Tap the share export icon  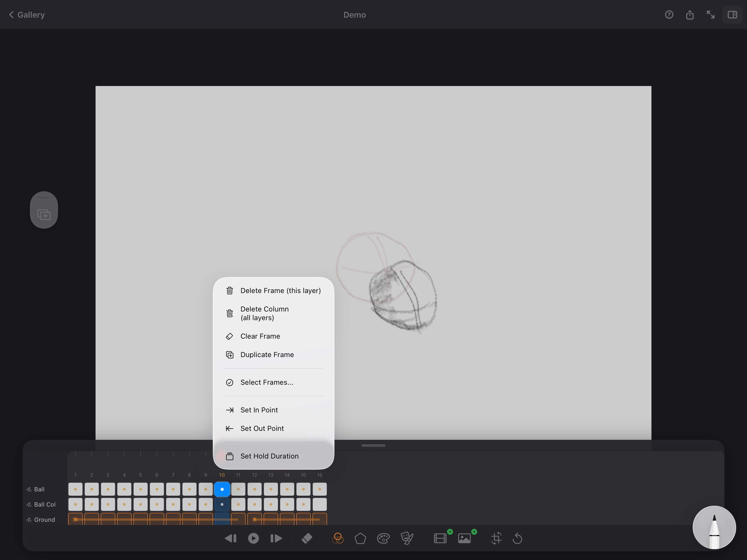pos(689,14)
